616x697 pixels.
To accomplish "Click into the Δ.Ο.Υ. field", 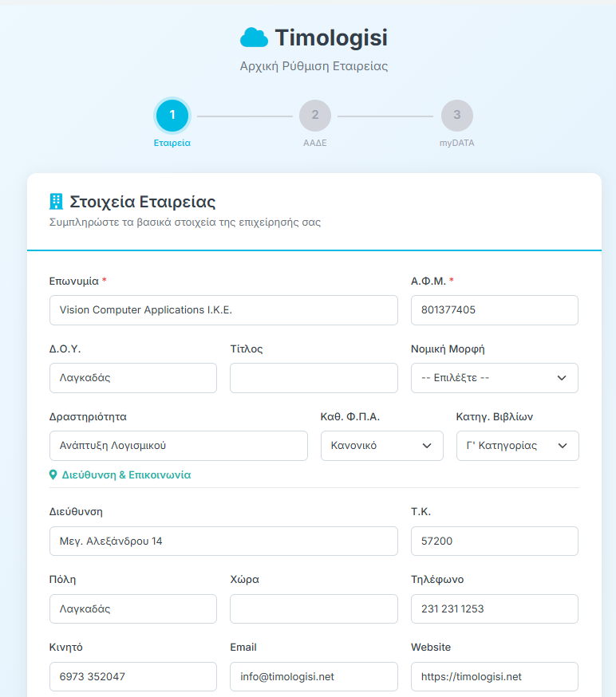I will (x=132, y=378).
